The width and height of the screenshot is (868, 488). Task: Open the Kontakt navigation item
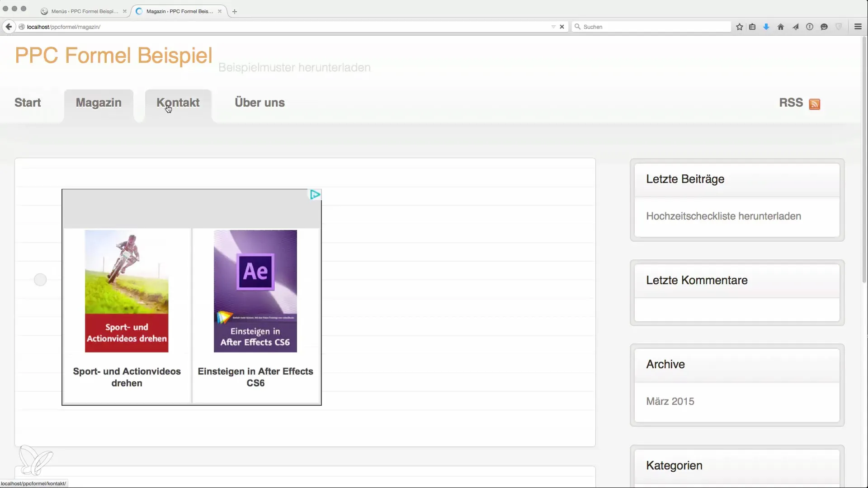[x=178, y=103]
